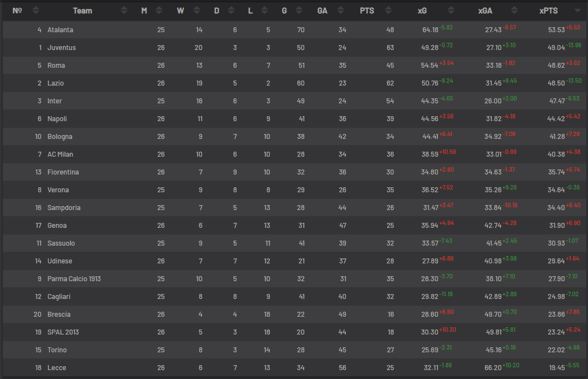Click sort arrows beside Team header
588x379 pixels.
[x=124, y=11]
